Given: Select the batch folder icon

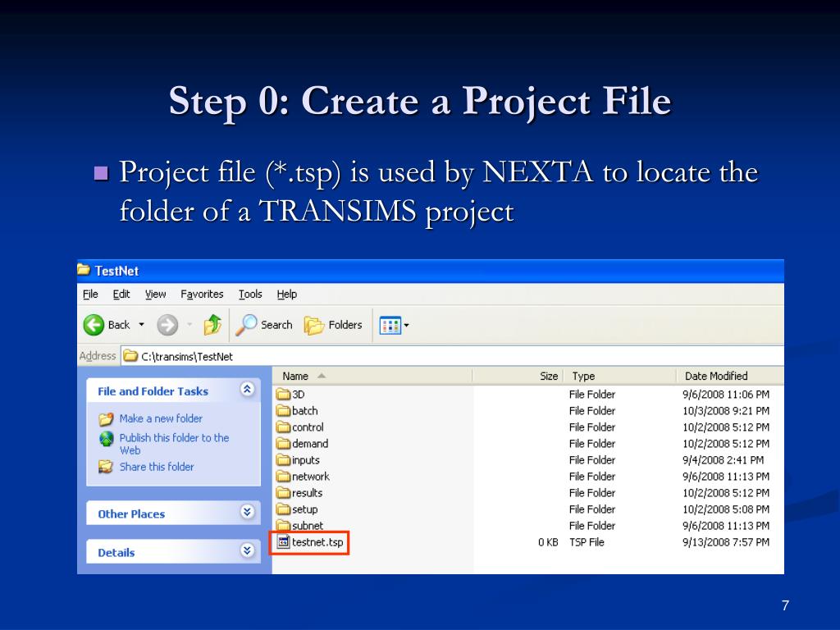Looking at the screenshot, I should coord(283,411).
